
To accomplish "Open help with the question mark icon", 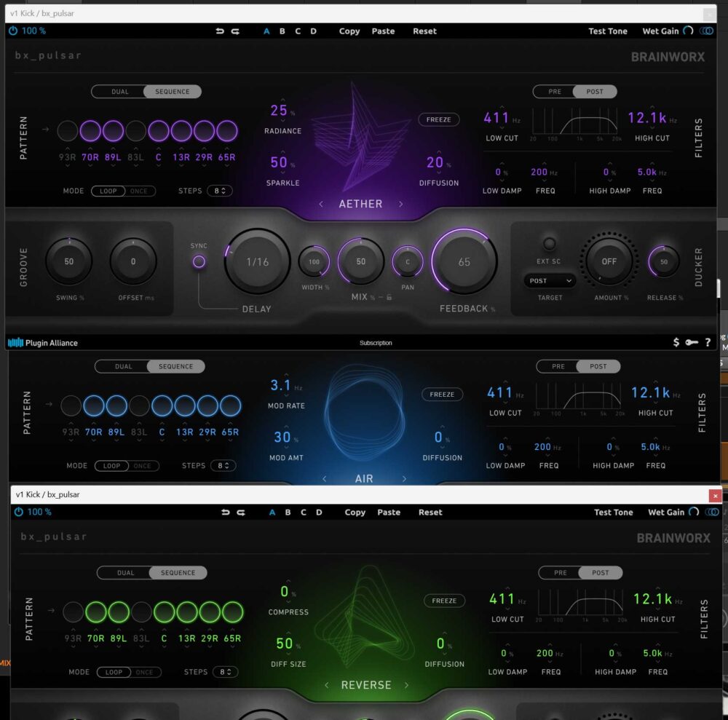I will pyautogui.click(x=708, y=342).
